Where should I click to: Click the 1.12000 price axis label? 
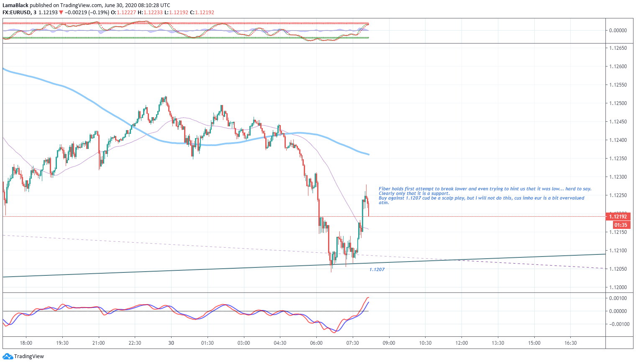(x=618, y=287)
